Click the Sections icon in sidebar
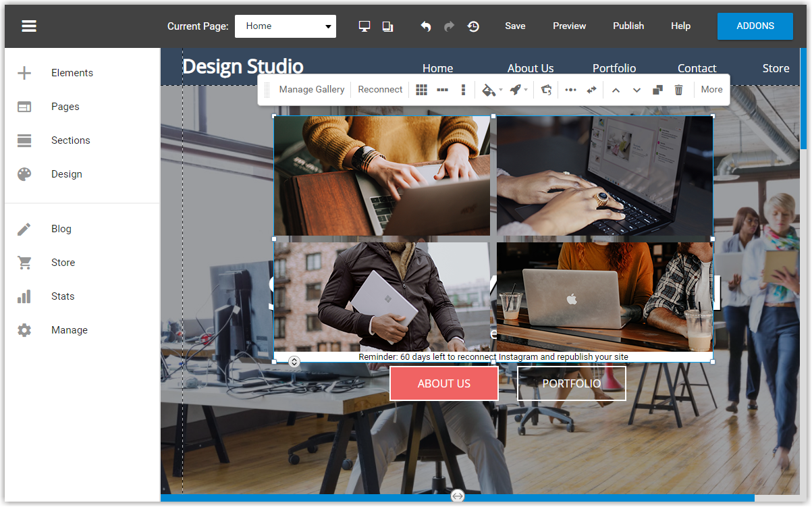 pos(24,140)
